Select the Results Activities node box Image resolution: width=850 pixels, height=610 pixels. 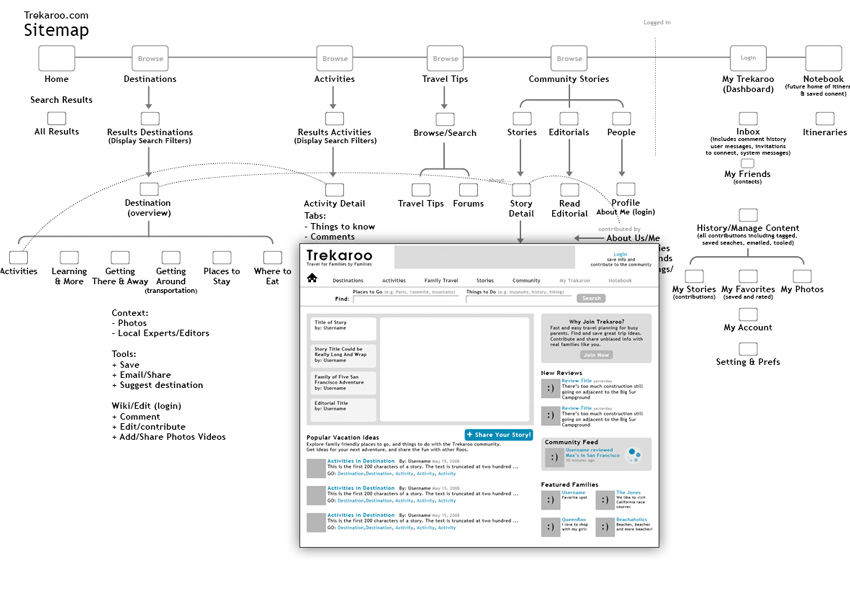pos(334,119)
